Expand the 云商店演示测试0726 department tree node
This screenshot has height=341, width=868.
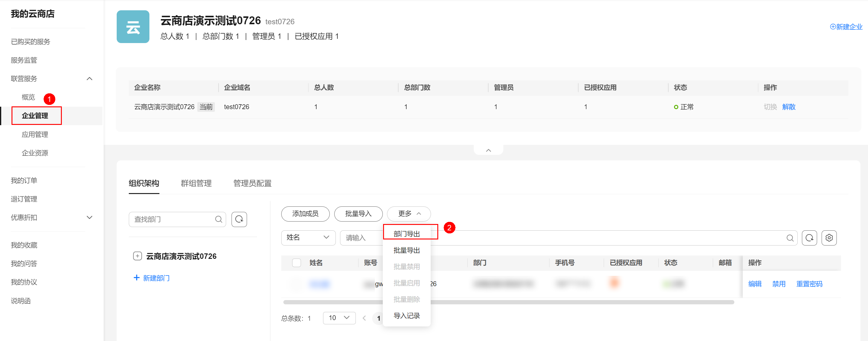138,256
